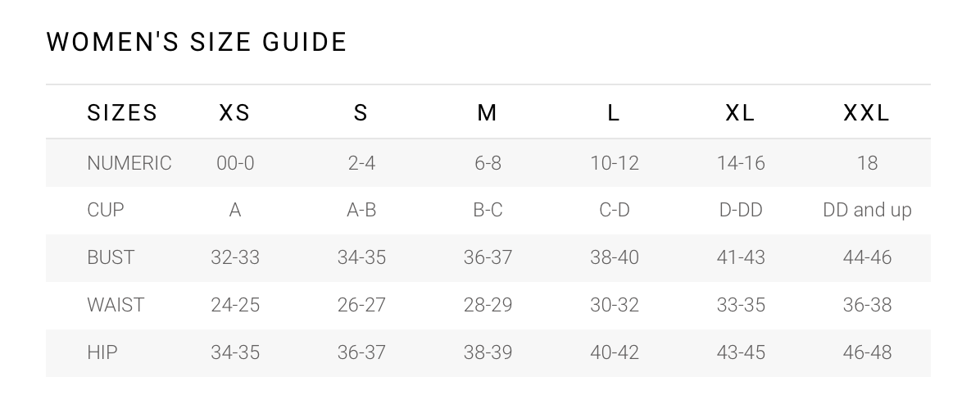
Task: Select the XS size column header
Action: [x=235, y=113]
